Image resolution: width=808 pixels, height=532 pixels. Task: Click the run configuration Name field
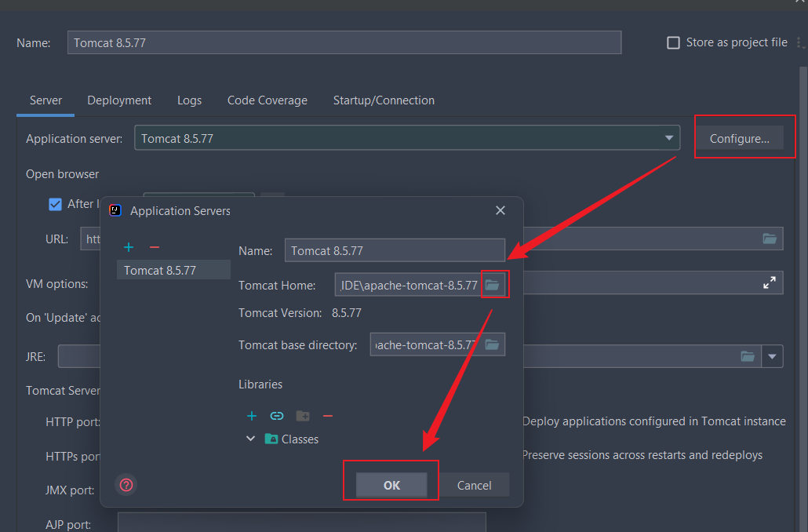(x=344, y=43)
